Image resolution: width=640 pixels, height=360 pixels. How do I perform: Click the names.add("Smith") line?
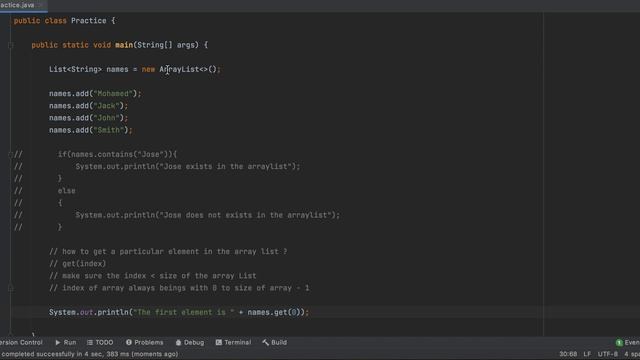(91, 130)
